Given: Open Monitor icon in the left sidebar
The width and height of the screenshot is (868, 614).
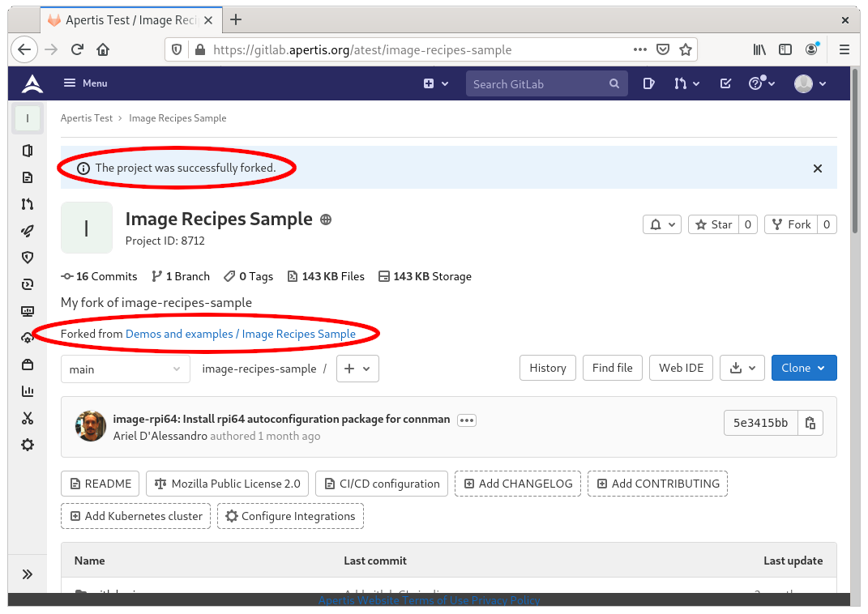Looking at the screenshot, I should click(27, 311).
